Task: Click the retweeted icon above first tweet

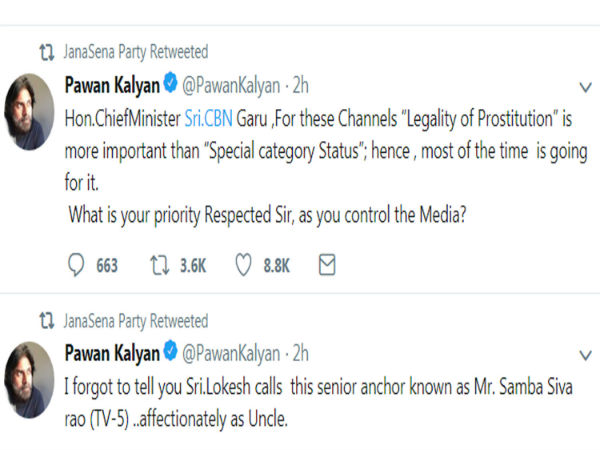Action: (x=45, y=51)
